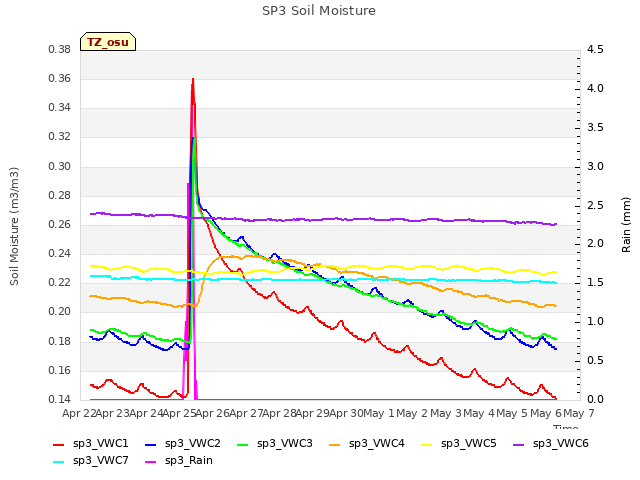640x480 pixels.
Task: Click the yellow sp3_VWC5 legend color marker
Action: 427,445
